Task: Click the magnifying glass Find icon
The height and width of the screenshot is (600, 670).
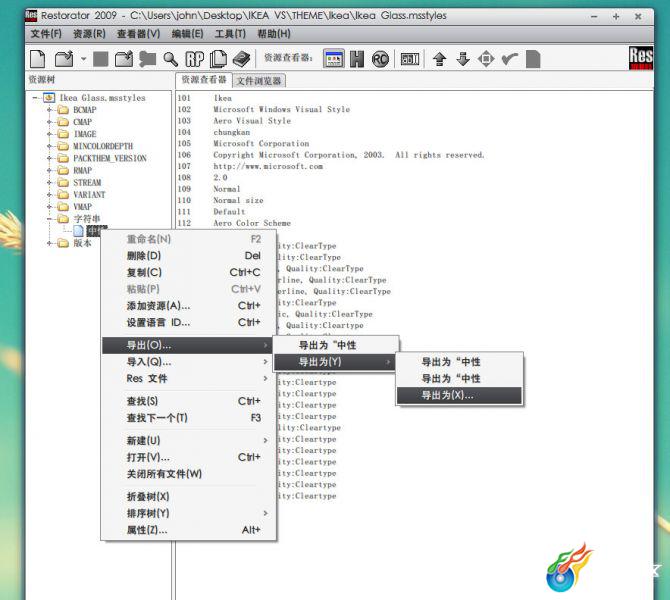Action: click(171, 59)
